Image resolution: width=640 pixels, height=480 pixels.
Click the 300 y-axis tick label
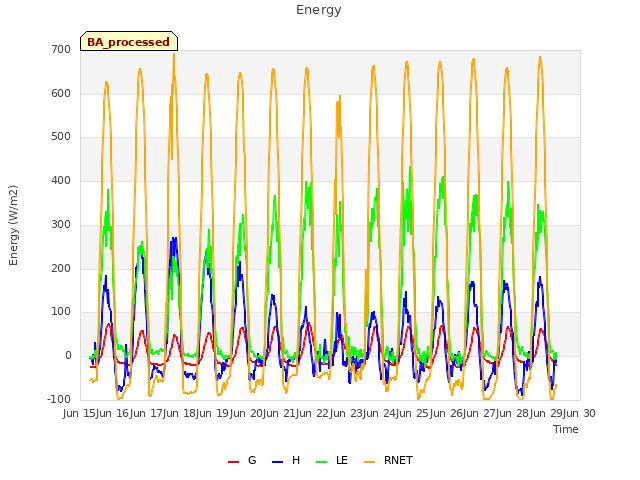click(61, 224)
